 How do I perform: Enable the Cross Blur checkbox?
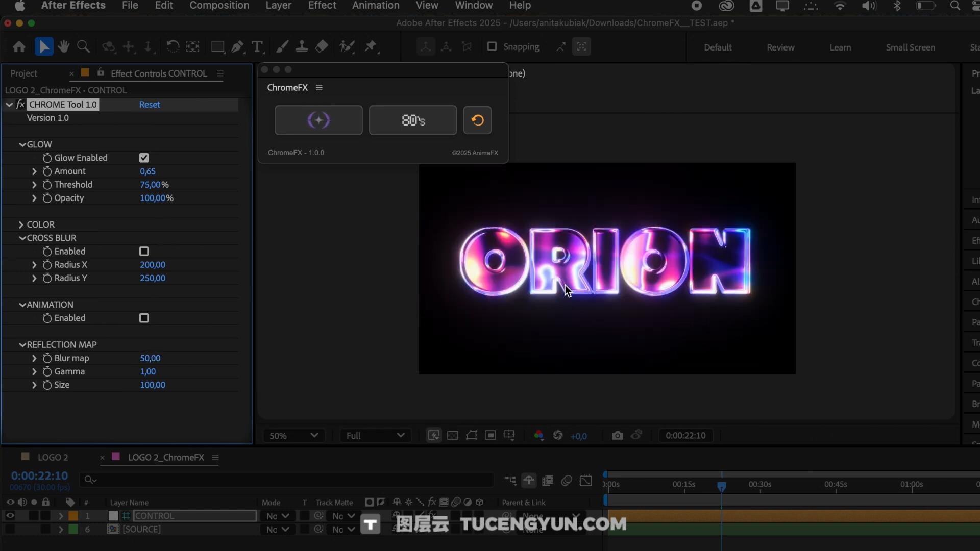pyautogui.click(x=144, y=252)
